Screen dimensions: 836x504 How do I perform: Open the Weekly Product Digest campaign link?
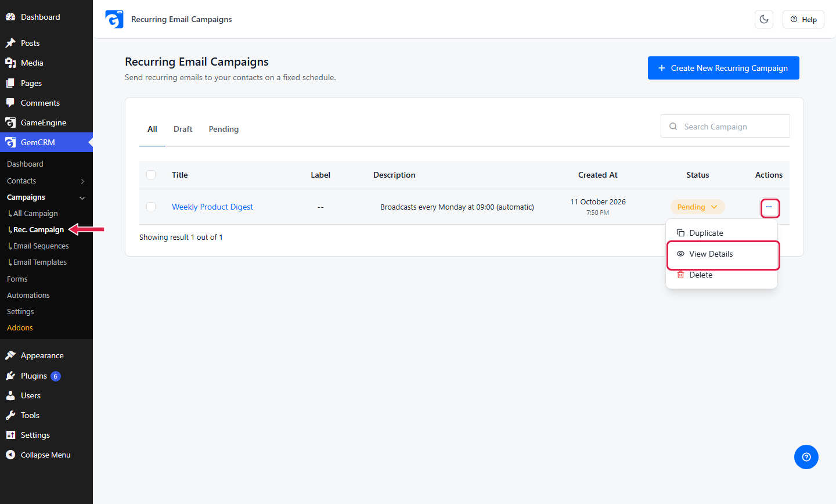[212, 207]
